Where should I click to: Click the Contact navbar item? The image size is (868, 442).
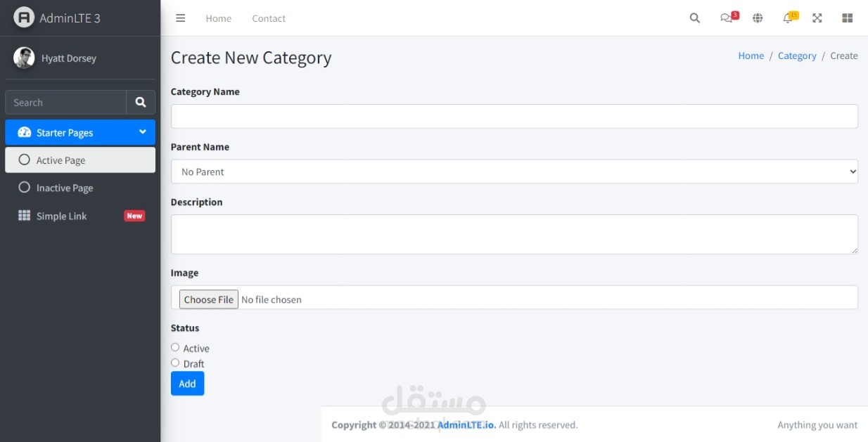[269, 18]
